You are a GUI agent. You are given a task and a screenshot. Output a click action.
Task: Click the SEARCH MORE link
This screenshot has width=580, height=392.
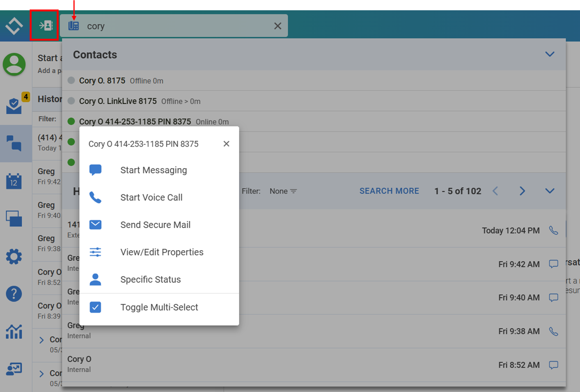pyautogui.click(x=389, y=191)
